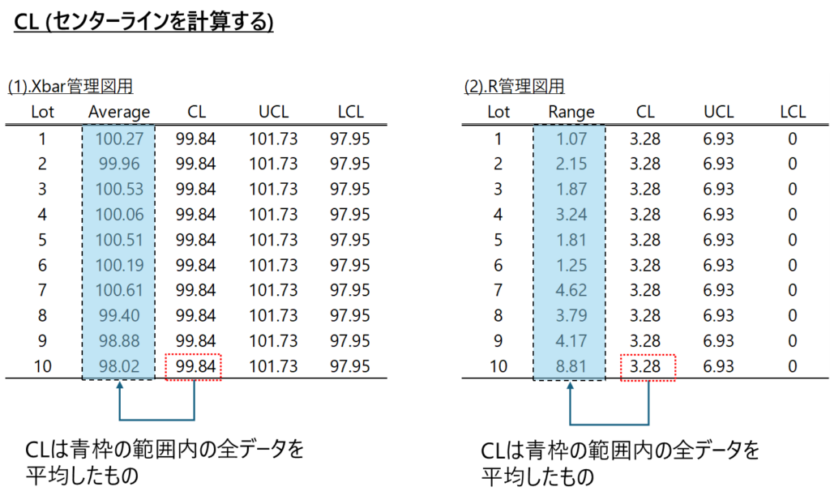The height and width of the screenshot is (504, 830).
Task: Click the (1).Xbar管理図用 table title
Action: [71, 87]
